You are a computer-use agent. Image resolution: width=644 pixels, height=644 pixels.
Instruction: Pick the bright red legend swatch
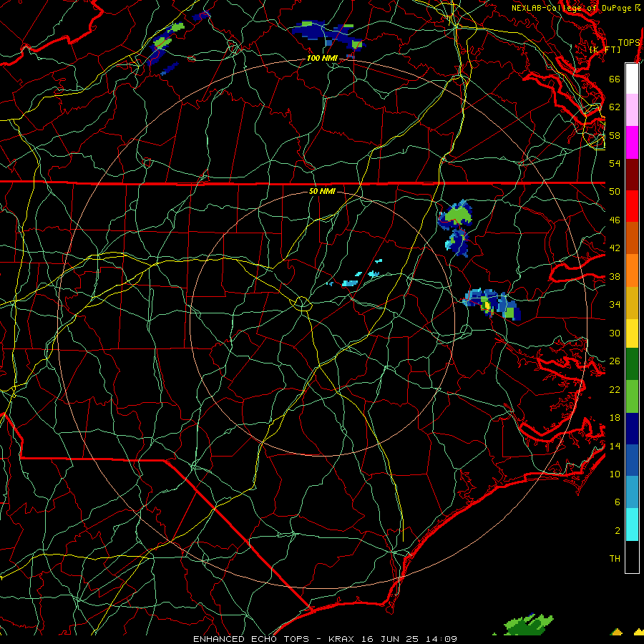(x=632, y=206)
